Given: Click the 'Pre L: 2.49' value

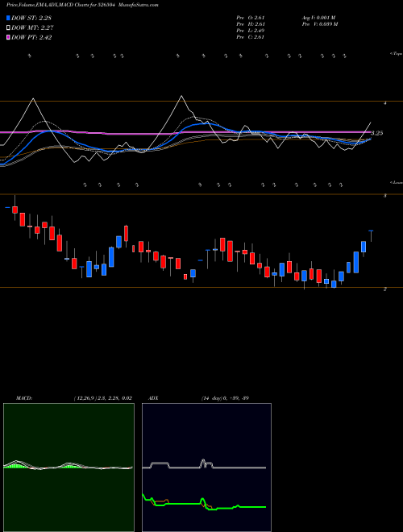Looking at the screenshot, I should coord(251,31).
